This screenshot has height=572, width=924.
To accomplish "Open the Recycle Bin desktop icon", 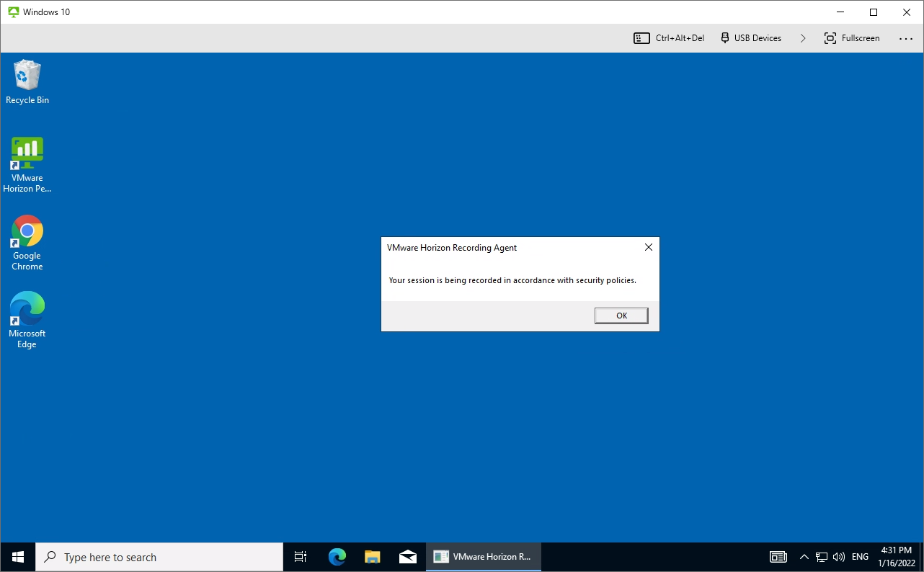I will [27, 82].
